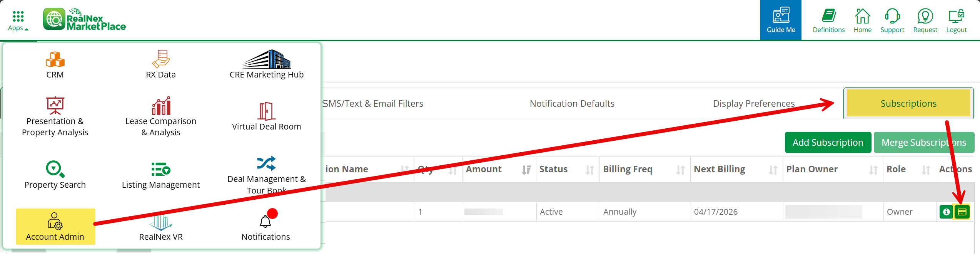Open the Guide Me panel
This screenshot has width=980, height=254.
(x=781, y=20)
